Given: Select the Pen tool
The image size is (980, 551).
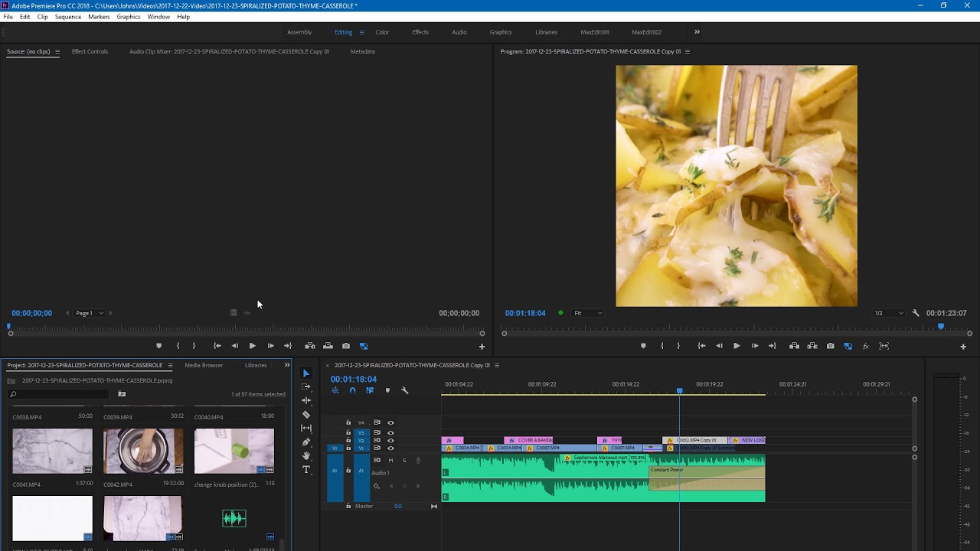Looking at the screenshot, I should tap(306, 442).
